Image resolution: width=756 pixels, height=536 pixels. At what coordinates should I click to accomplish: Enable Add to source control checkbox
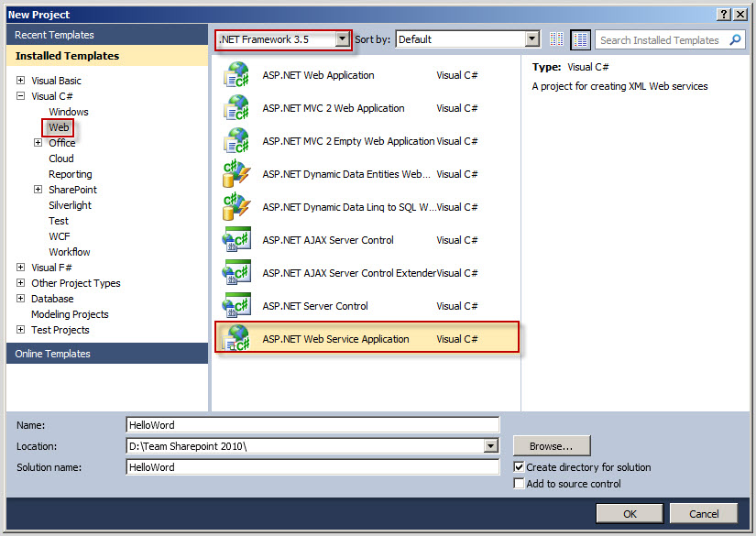click(x=519, y=483)
